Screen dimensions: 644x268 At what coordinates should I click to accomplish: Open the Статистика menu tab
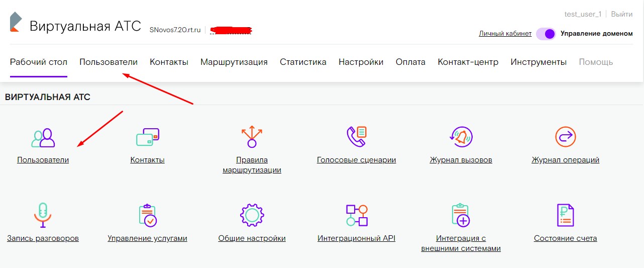[x=303, y=62]
